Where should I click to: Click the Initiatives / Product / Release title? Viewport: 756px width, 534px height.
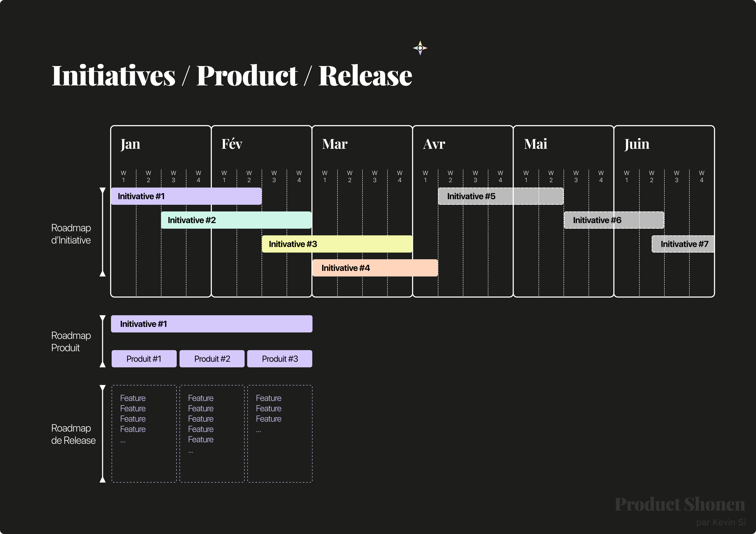pos(231,76)
